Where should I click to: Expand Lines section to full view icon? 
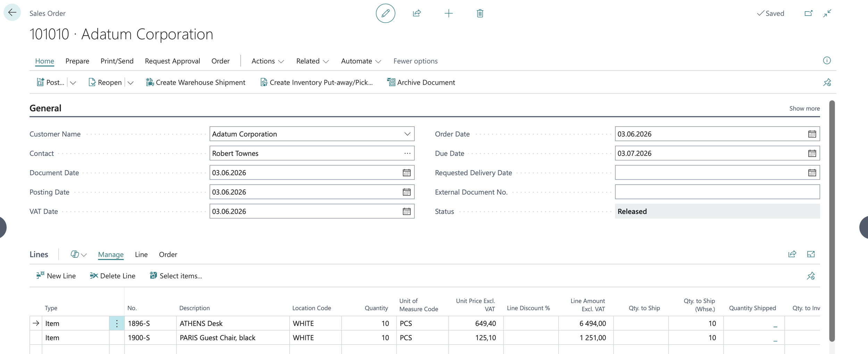(x=811, y=254)
